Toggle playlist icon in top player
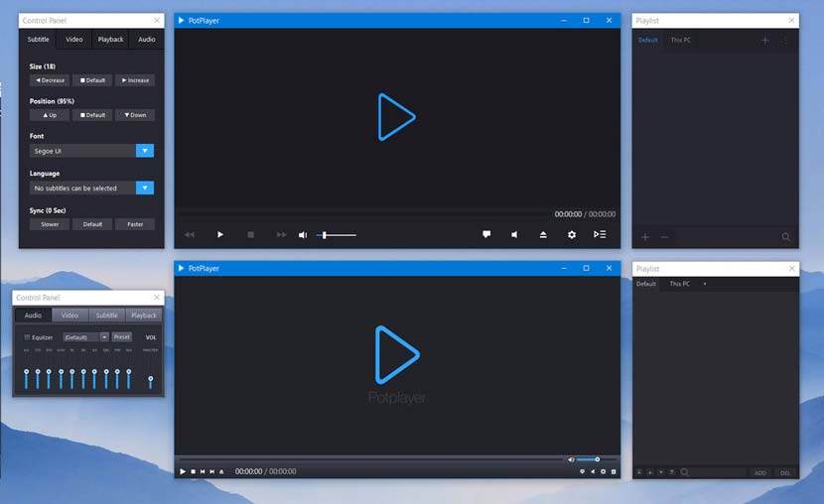The width and height of the screenshot is (824, 504). 600,235
